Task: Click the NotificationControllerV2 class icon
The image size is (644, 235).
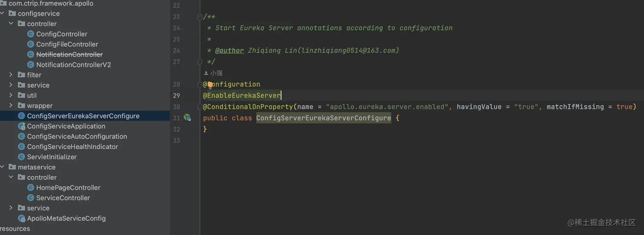Action: (x=30, y=65)
